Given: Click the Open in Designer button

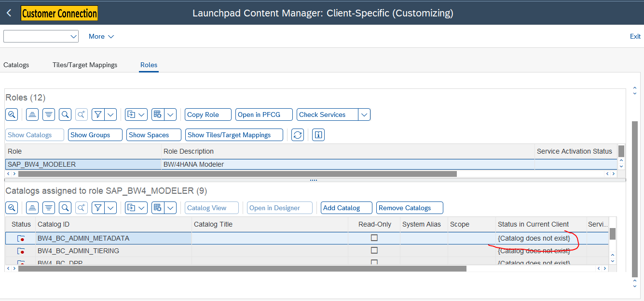Looking at the screenshot, I should coord(280,208).
